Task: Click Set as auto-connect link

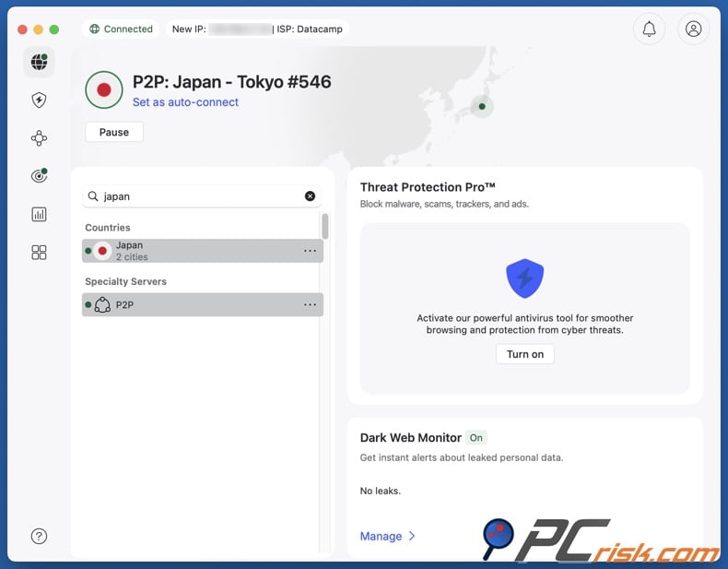Action: (185, 102)
